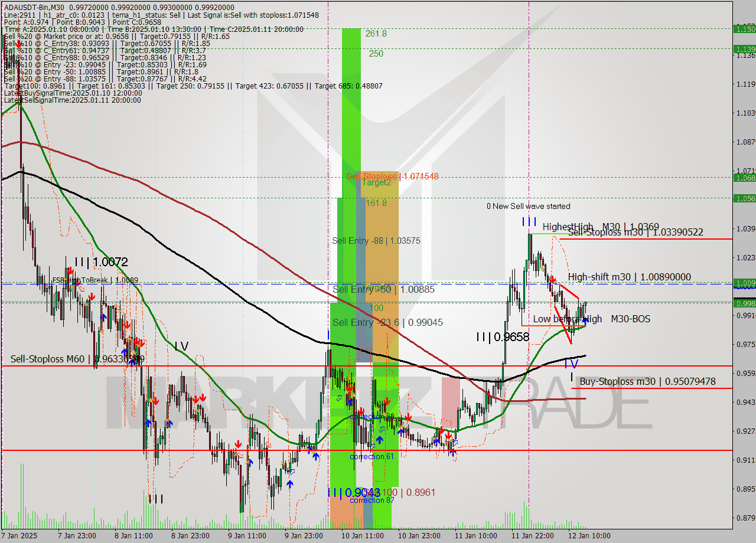Select the 261.8 Fibonacci level label

pos(376,34)
